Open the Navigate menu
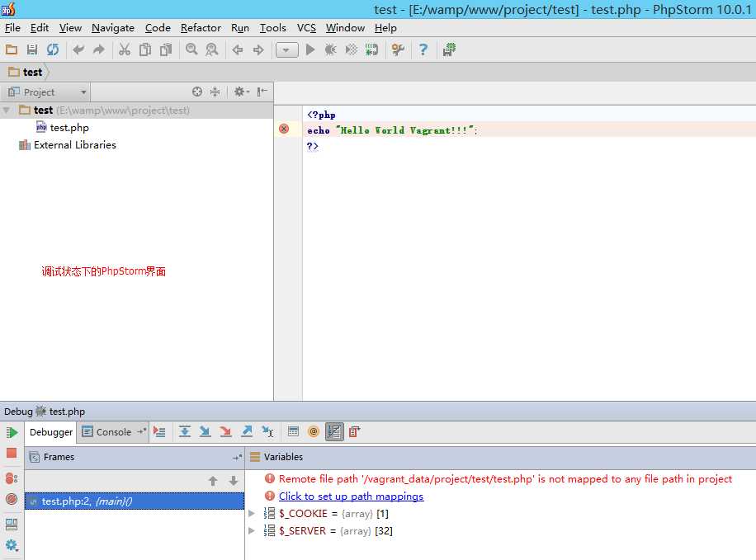This screenshot has width=756, height=560. coord(113,28)
